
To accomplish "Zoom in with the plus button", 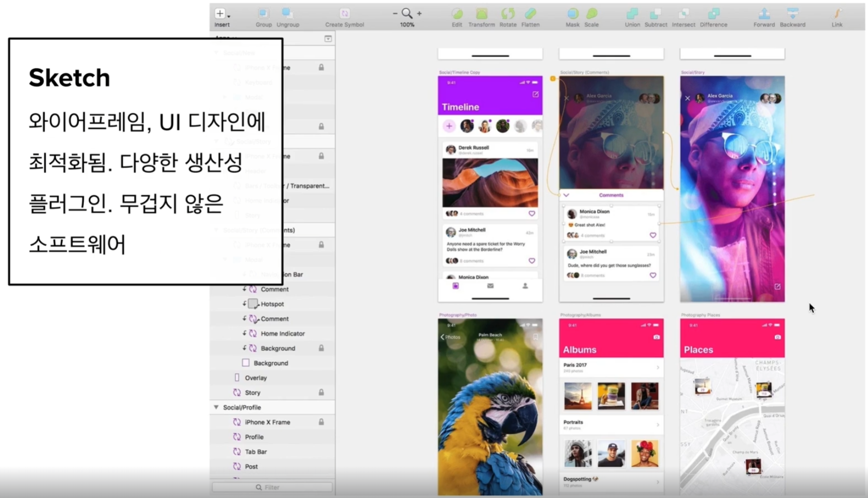I will tap(419, 14).
